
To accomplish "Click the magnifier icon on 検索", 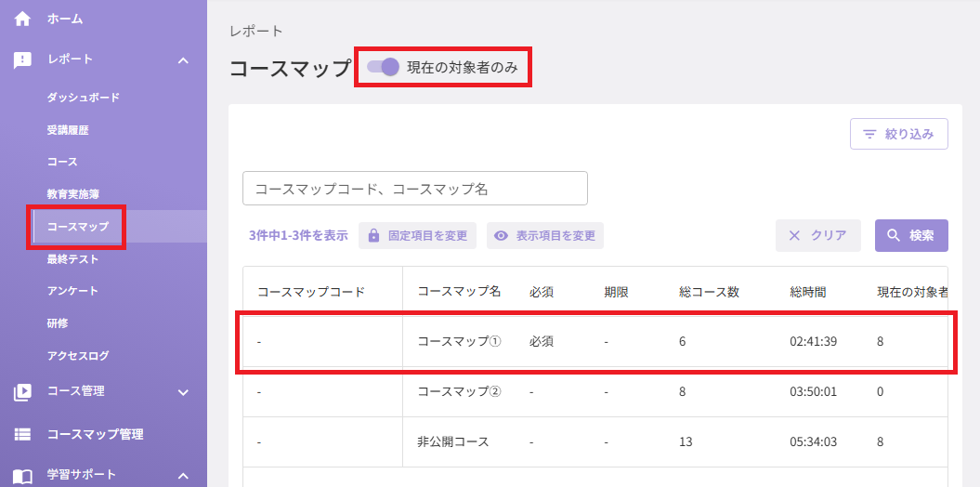I will pos(894,236).
